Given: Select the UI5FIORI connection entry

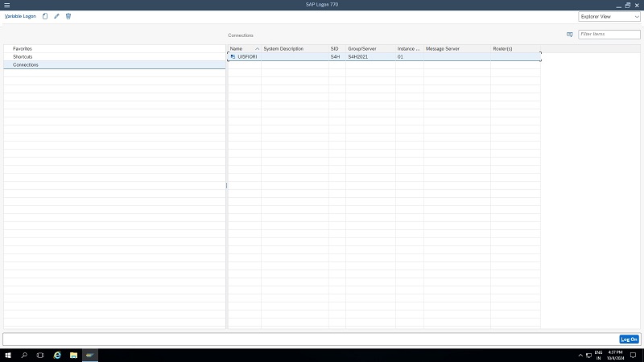Looking at the screenshot, I should pos(247,56).
